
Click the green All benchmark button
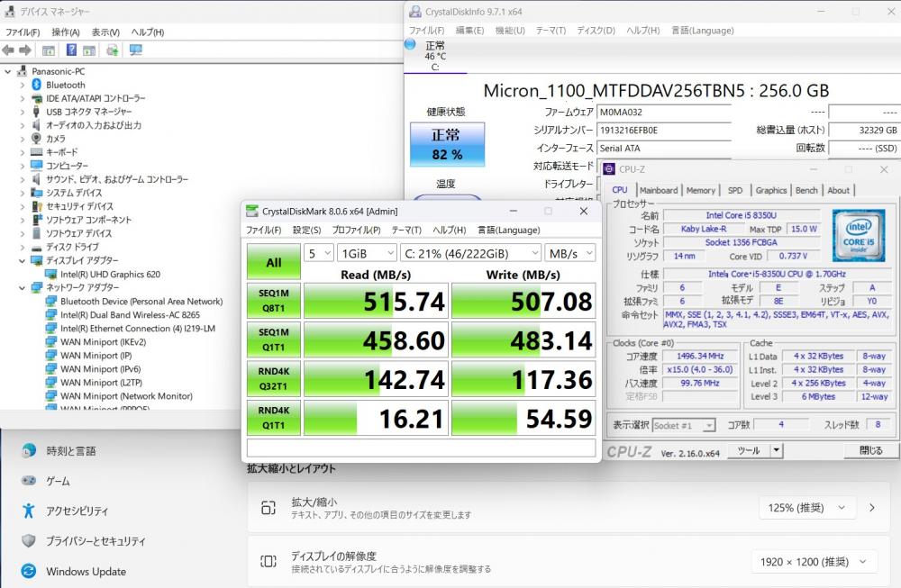click(x=274, y=263)
